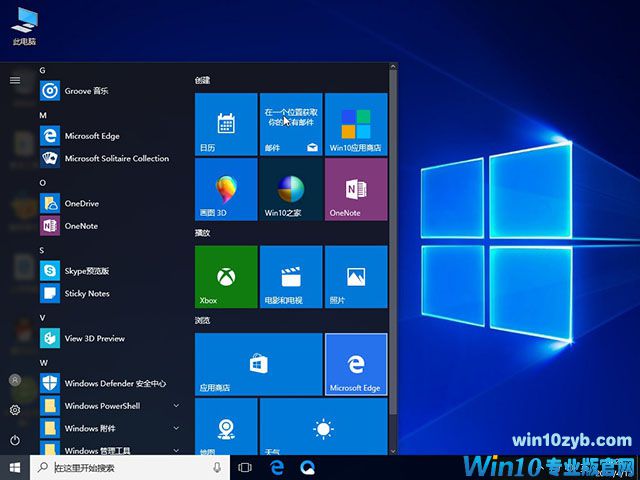Open Settings with the gear icon
The width and height of the screenshot is (640, 480).
pyautogui.click(x=15, y=410)
